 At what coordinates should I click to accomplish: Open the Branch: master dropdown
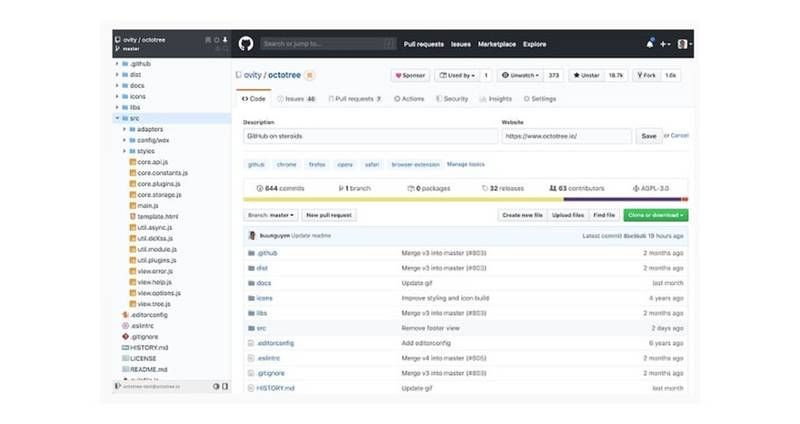coord(270,215)
